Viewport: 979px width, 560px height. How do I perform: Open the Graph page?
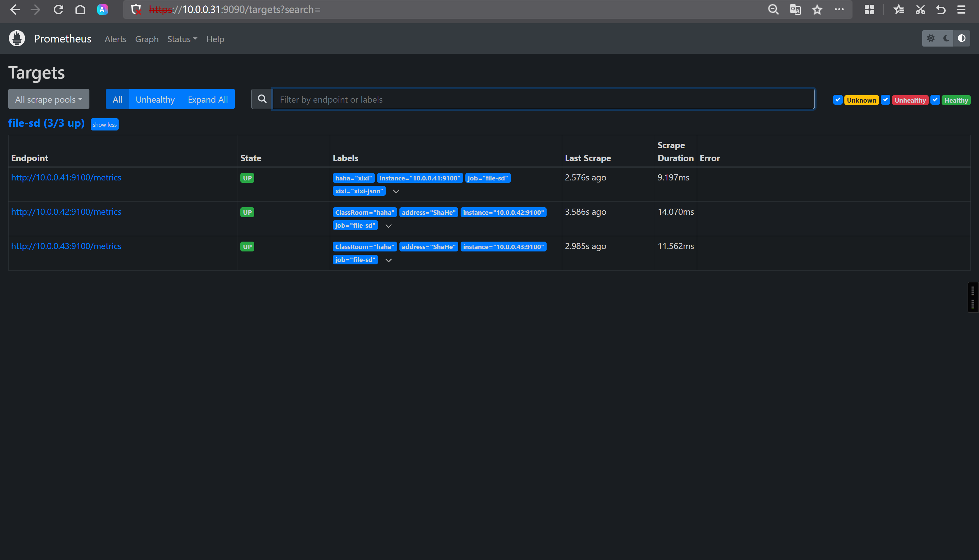(x=147, y=39)
